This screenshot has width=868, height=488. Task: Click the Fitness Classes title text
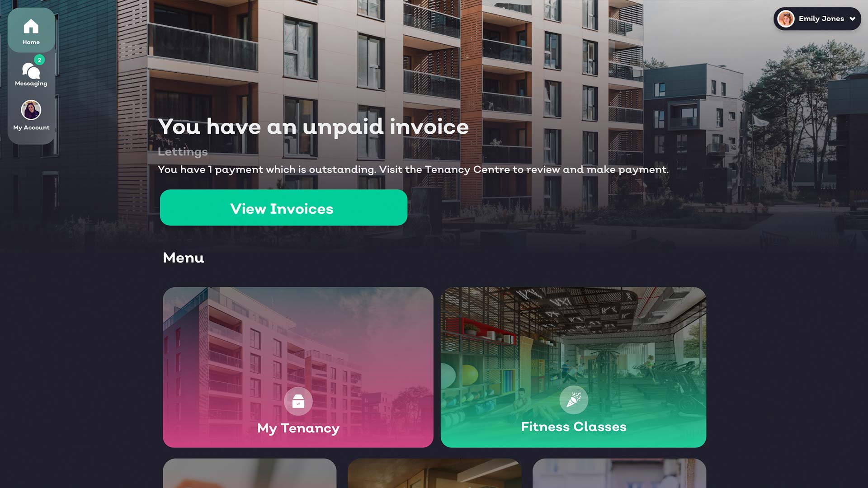pos(574,427)
